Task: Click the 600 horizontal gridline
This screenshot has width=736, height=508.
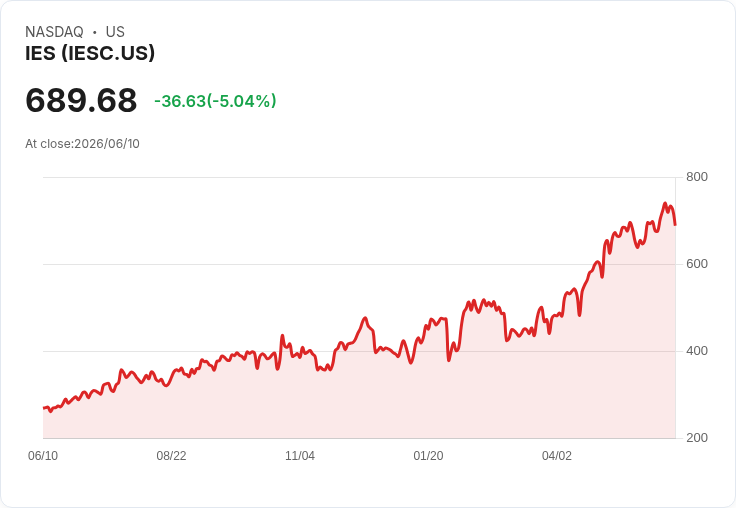Action: (x=359, y=264)
